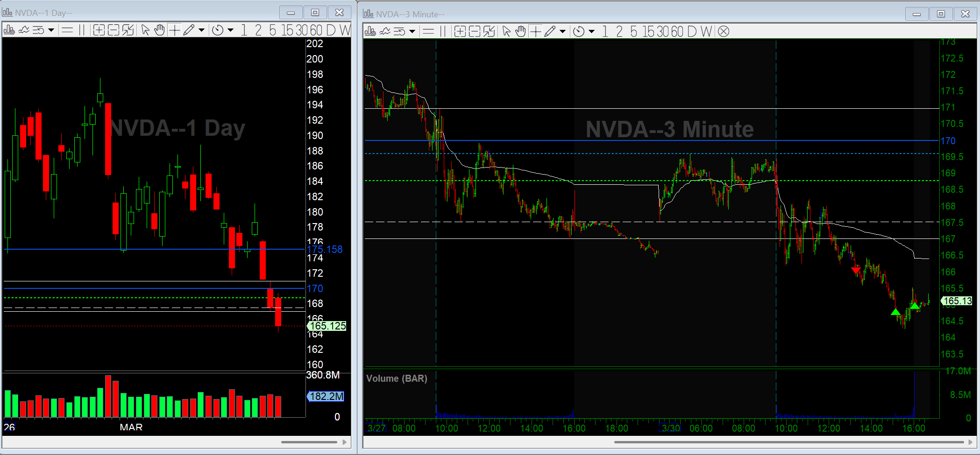
Task: Select W weekly timeframe in the 3 Minute window
Action: tap(706, 31)
